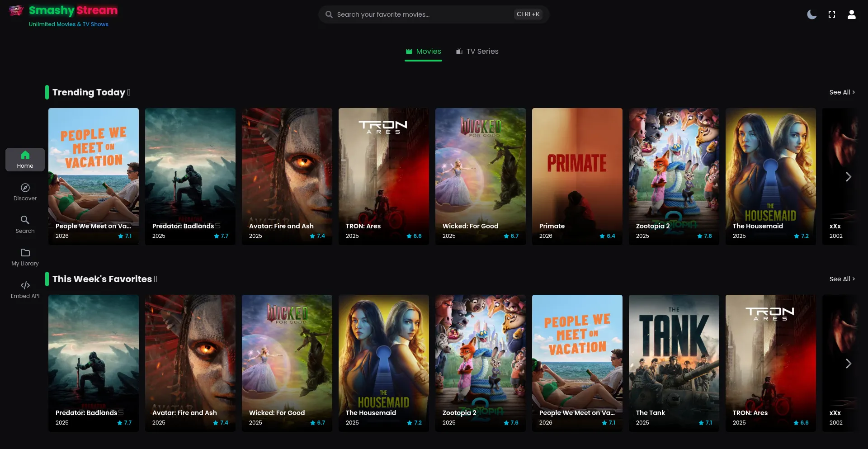
Task: Open the Primate movie poster
Action: (577, 176)
